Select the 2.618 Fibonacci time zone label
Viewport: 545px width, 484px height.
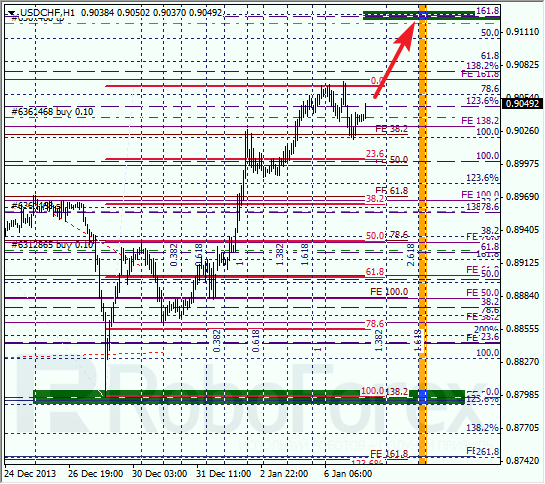[x=411, y=255]
